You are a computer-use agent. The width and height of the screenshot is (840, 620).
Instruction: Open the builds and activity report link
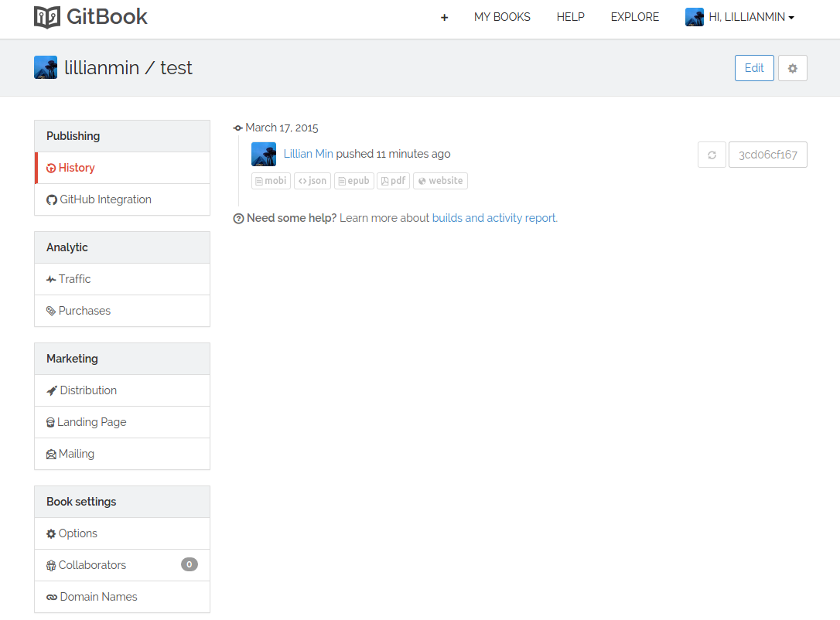pos(494,219)
